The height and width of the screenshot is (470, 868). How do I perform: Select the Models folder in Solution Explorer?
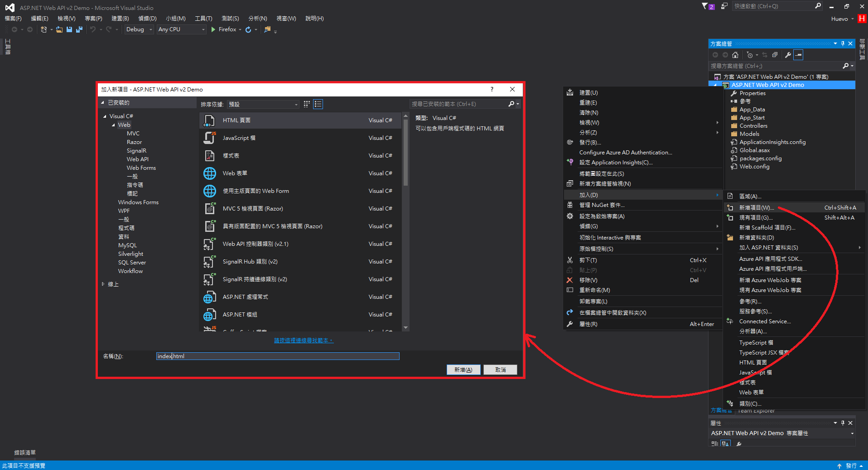(749, 134)
